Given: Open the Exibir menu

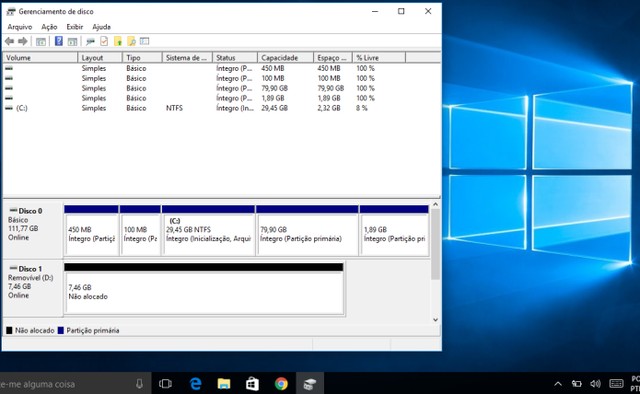Looking at the screenshot, I should pyautogui.click(x=75, y=27).
